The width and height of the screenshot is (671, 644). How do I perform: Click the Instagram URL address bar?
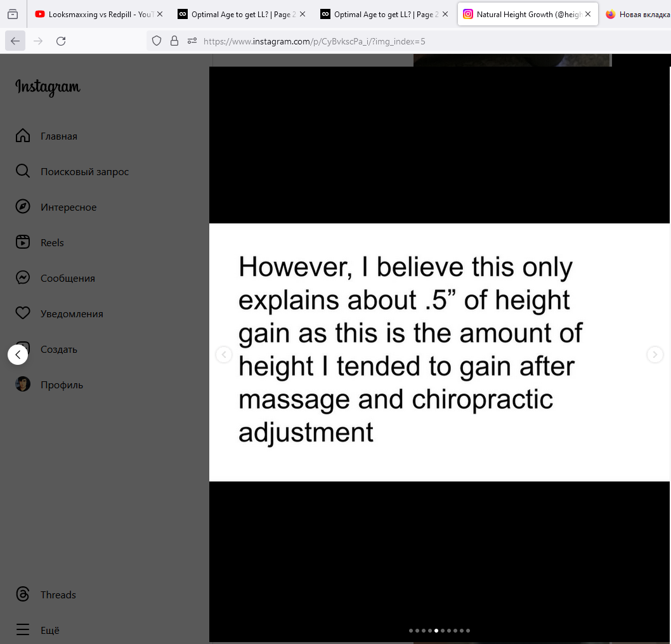[381, 41]
